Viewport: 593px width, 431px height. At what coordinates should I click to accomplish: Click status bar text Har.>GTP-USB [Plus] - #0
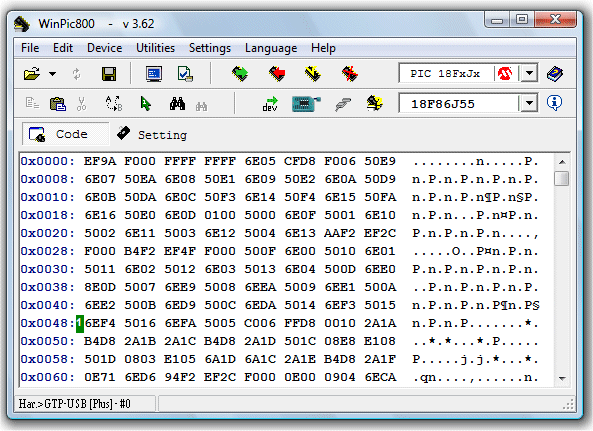[75, 404]
